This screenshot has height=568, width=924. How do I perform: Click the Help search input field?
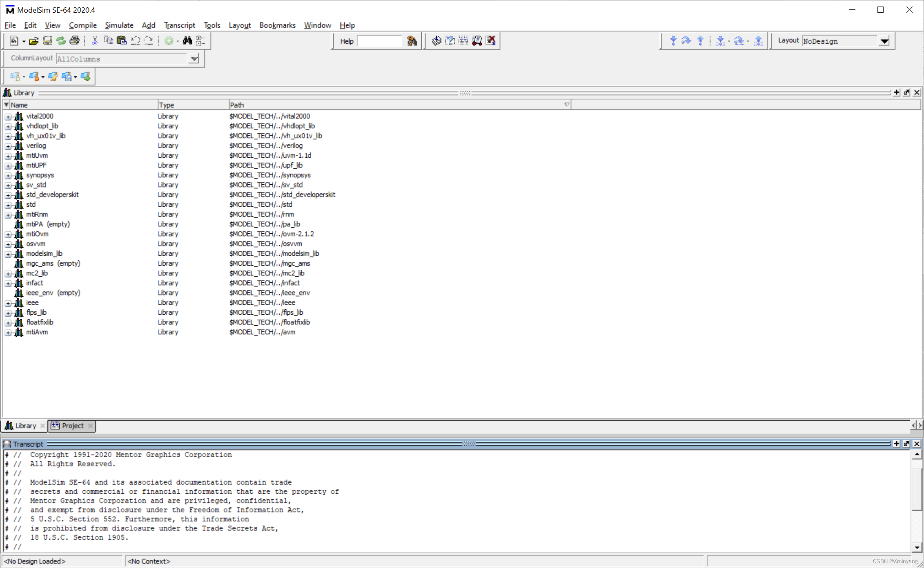point(380,41)
